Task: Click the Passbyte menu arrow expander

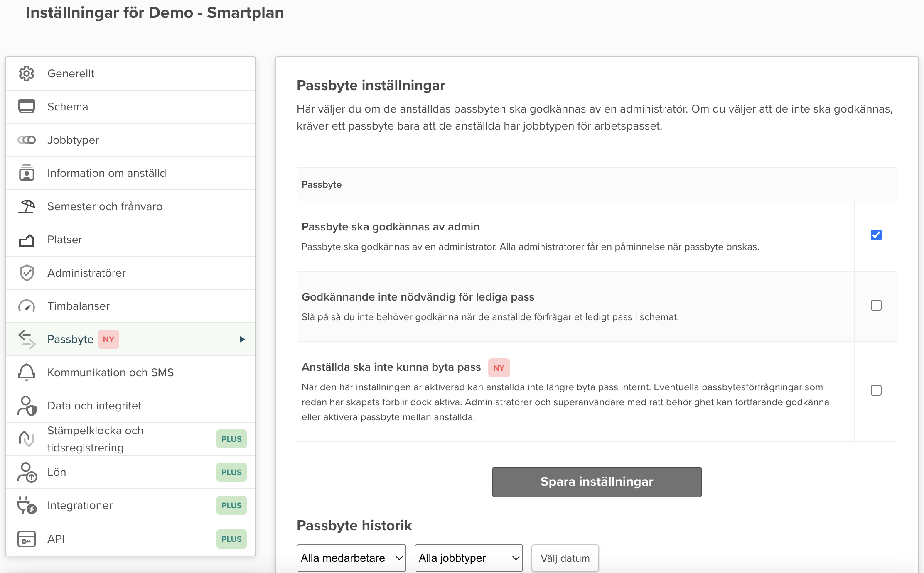Action: click(242, 339)
